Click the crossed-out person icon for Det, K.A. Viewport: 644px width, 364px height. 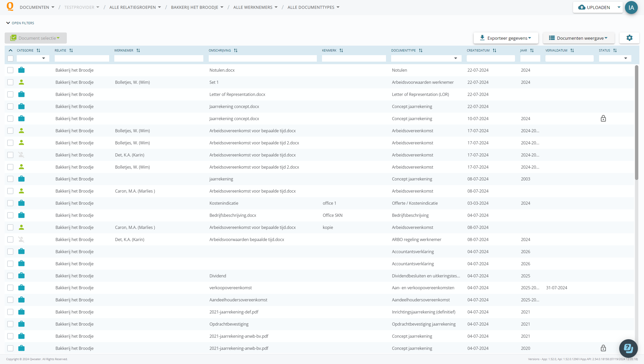(21, 155)
